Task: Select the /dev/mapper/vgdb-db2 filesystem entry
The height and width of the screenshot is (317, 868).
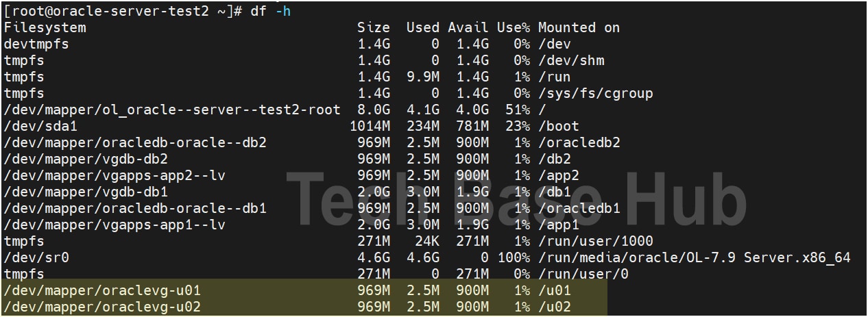Action: click(86, 160)
